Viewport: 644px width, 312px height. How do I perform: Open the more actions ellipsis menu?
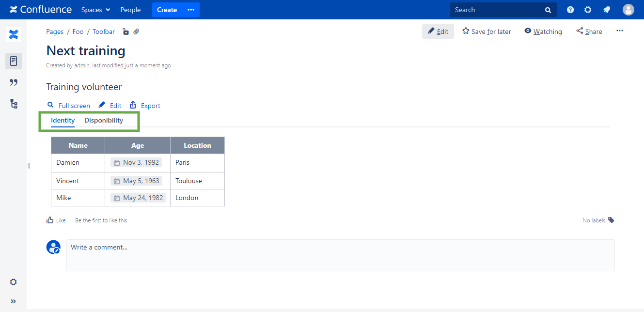619,31
